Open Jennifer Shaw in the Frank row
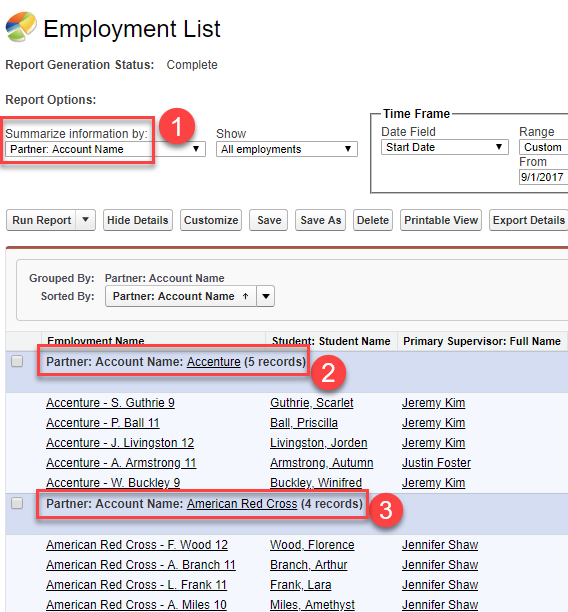 tap(440, 585)
